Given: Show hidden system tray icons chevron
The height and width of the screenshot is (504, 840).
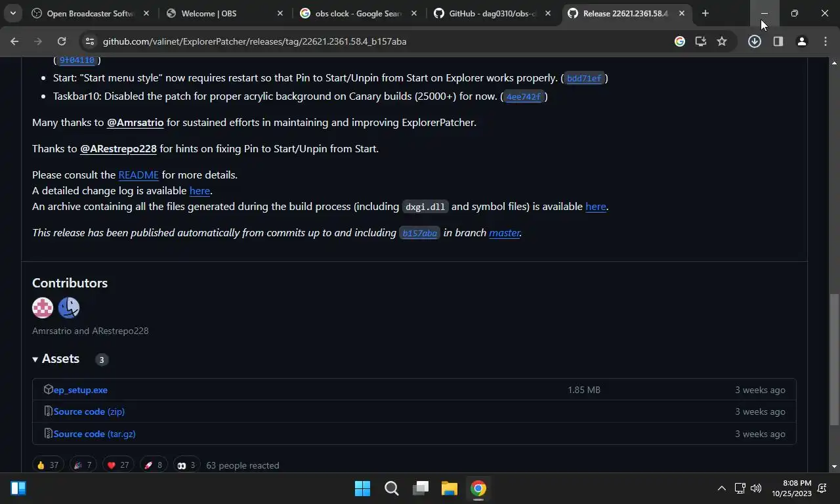Looking at the screenshot, I should point(721,488).
